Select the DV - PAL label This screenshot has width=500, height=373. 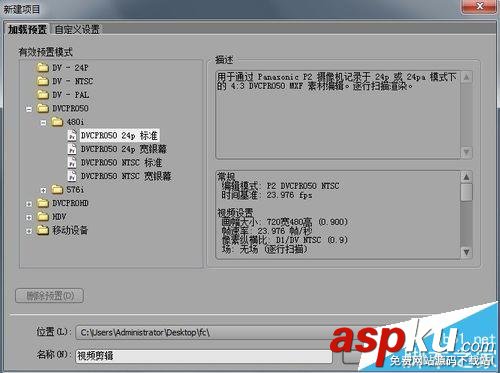coord(71,95)
